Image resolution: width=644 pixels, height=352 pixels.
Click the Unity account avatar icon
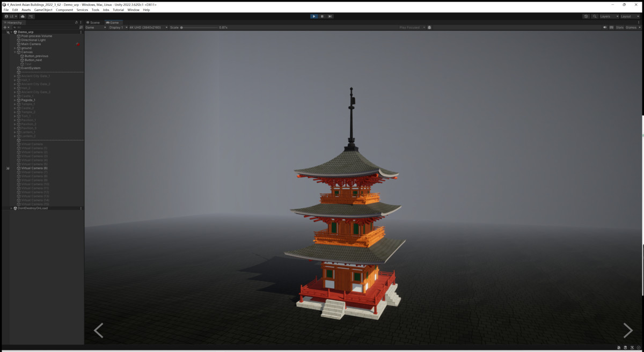(x=6, y=16)
